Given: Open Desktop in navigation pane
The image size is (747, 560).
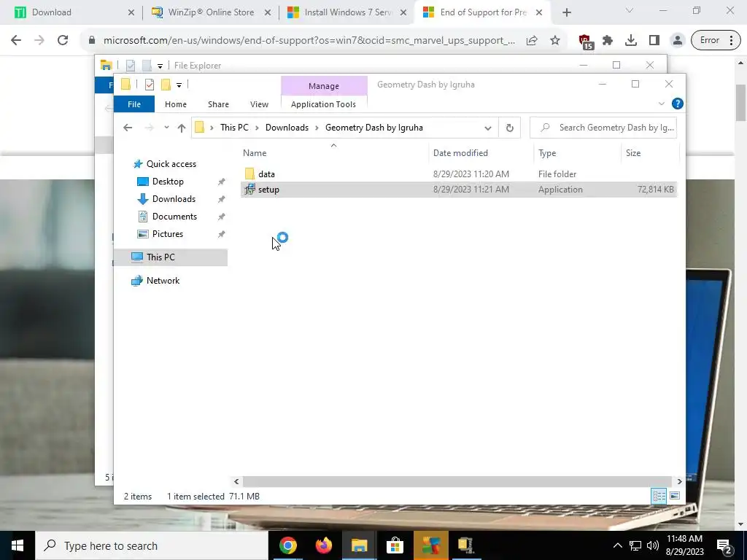Looking at the screenshot, I should pos(168,182).
